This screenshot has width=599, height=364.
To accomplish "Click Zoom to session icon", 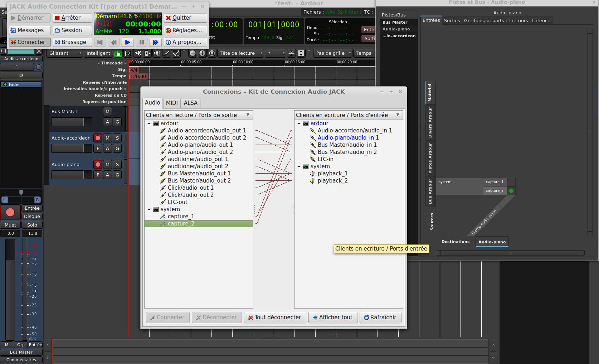I will click(212, 53).
